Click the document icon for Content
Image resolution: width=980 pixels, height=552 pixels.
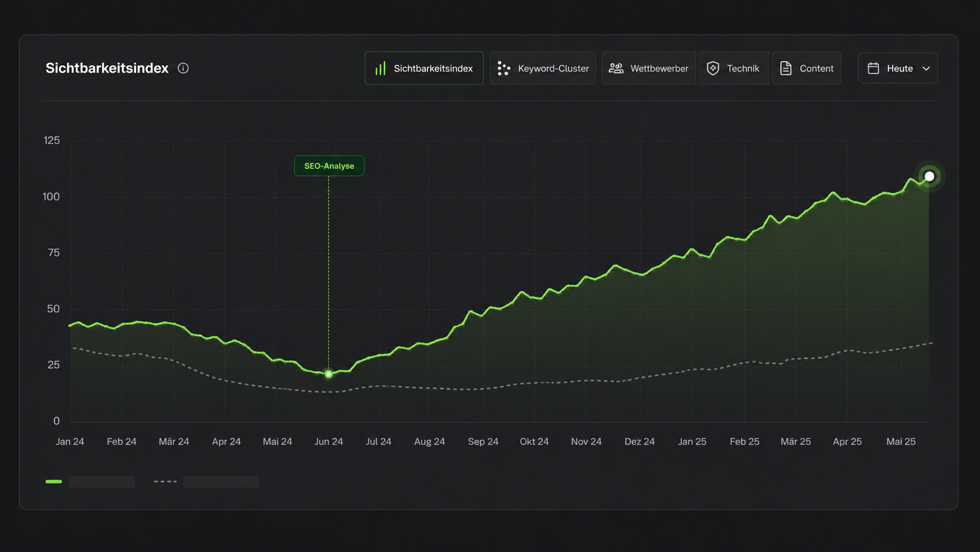coord(785,69)
